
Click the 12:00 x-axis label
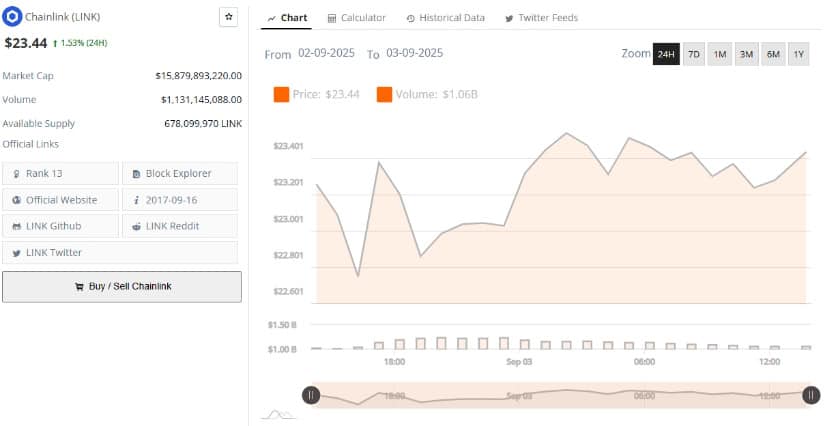coord(770,362)
